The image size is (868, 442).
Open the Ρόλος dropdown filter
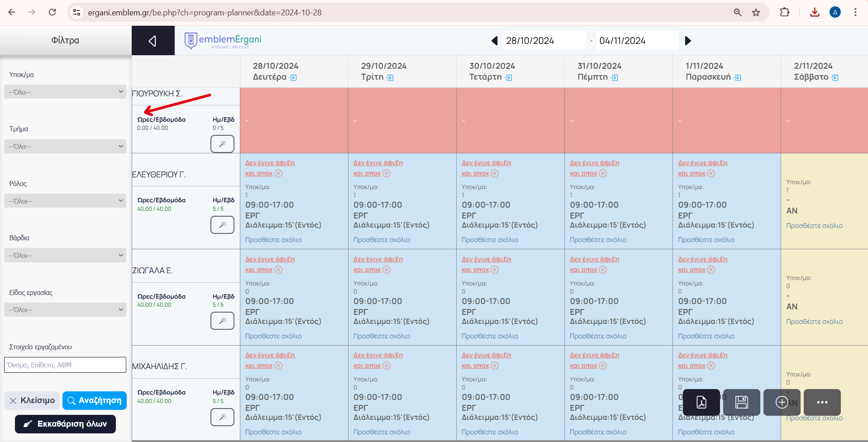point(65,201)
